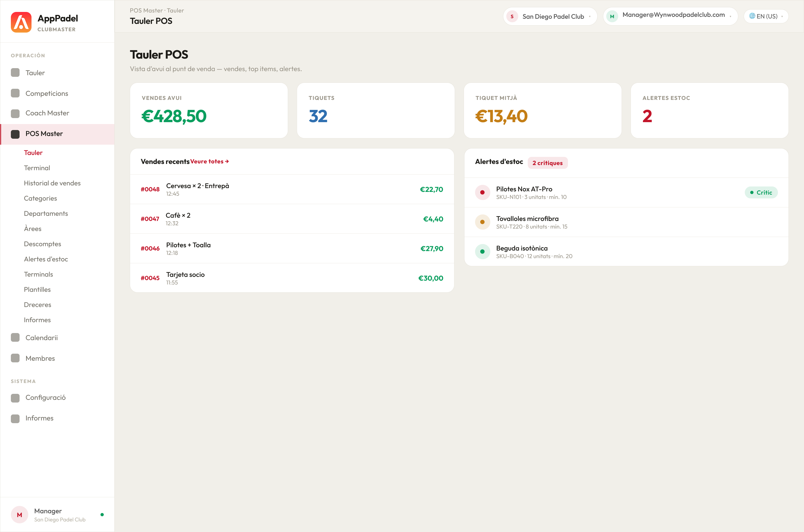Click the 'Cafè × 2' sale
Viewport: 804px width, 532px height.
(x=178, y=216)
